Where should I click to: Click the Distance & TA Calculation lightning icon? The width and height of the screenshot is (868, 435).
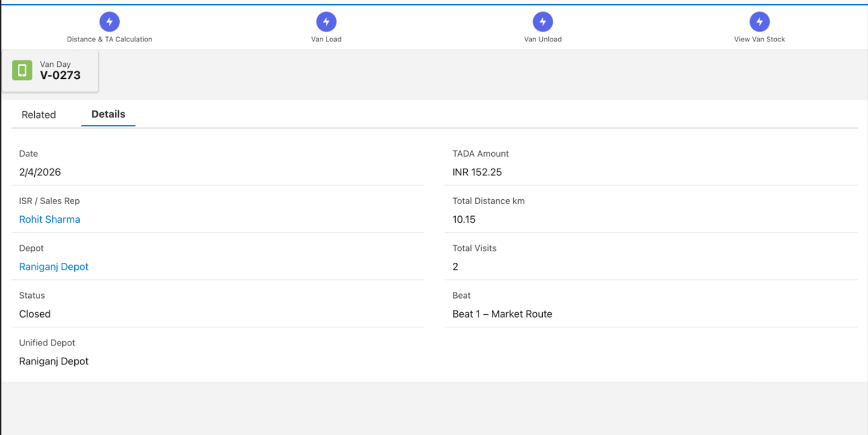(x=109, y=22)
